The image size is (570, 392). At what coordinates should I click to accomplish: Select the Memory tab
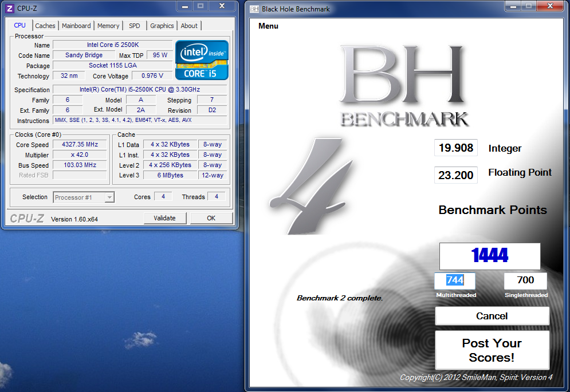(108, 26)
